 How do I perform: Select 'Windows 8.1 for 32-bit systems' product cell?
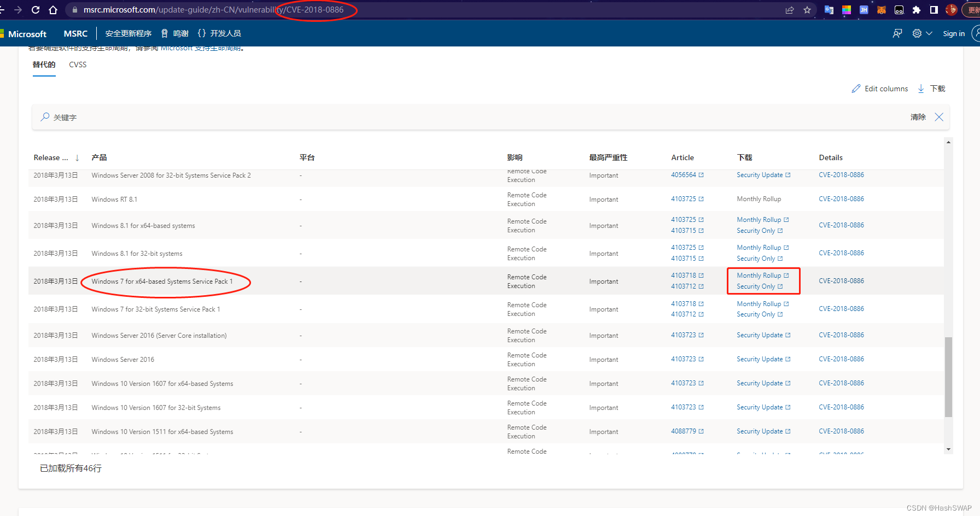click(137, 254)
